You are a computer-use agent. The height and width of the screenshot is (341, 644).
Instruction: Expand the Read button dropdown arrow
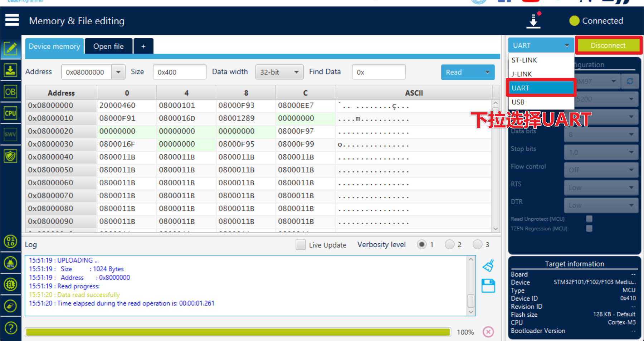487,72
